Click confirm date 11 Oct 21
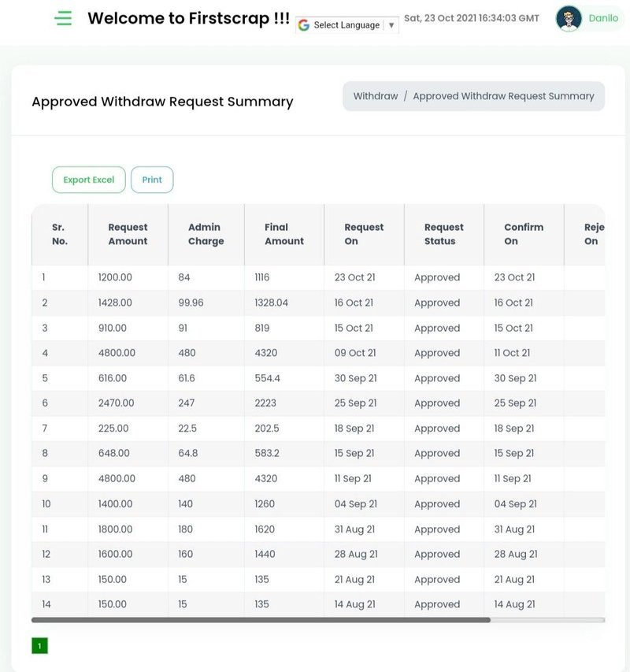The image size is (630, 672). (x=512, y=353)
